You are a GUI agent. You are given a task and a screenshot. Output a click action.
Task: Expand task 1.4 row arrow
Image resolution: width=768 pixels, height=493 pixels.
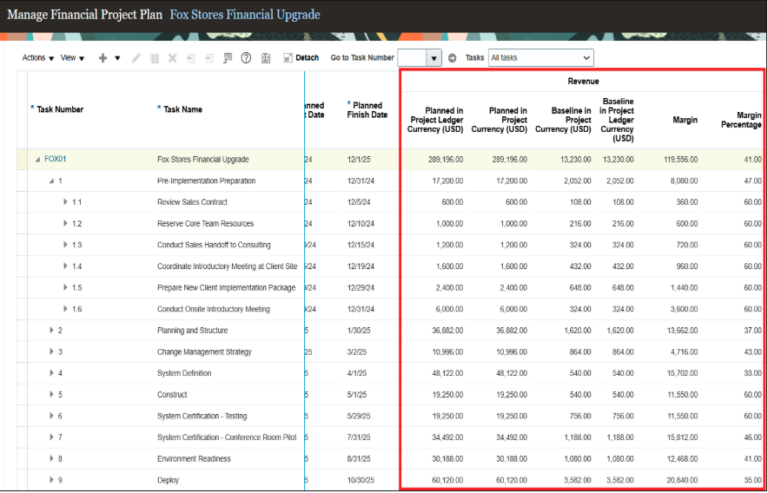tap(65, 266)
